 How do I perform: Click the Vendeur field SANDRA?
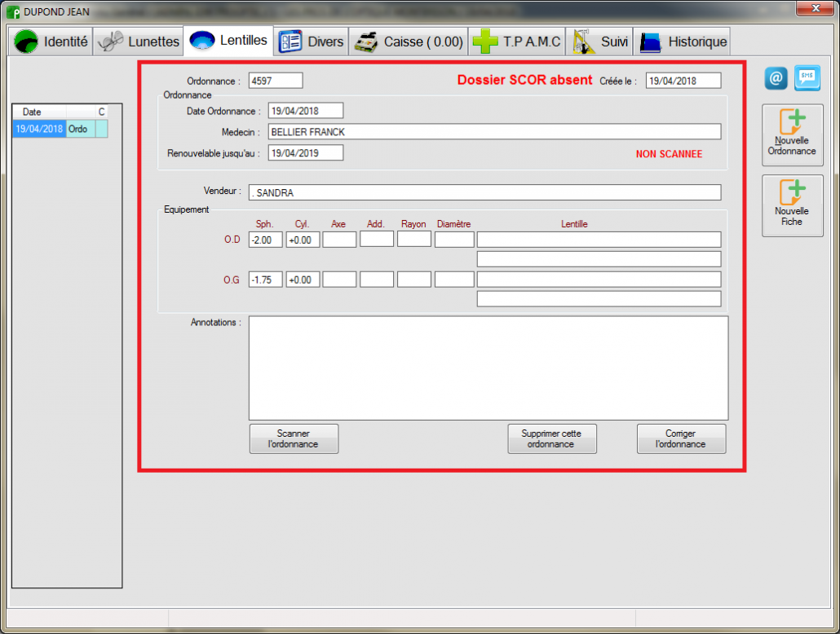click(484, 192)
